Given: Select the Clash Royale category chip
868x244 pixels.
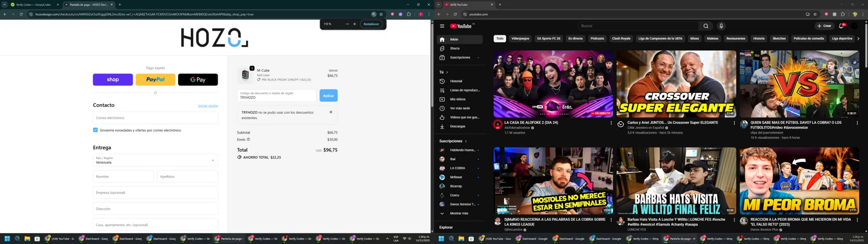Looking at the screenshot, I should pyautogui.click(x=621, y=39).
